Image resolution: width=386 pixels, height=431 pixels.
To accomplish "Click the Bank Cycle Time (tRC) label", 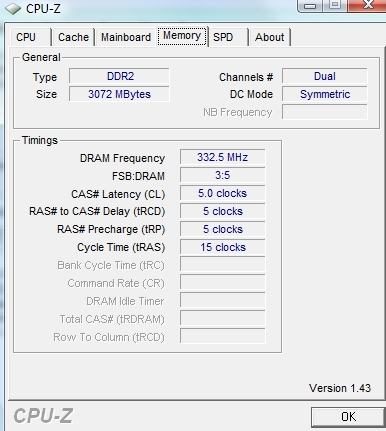I will tap(111, 265).
